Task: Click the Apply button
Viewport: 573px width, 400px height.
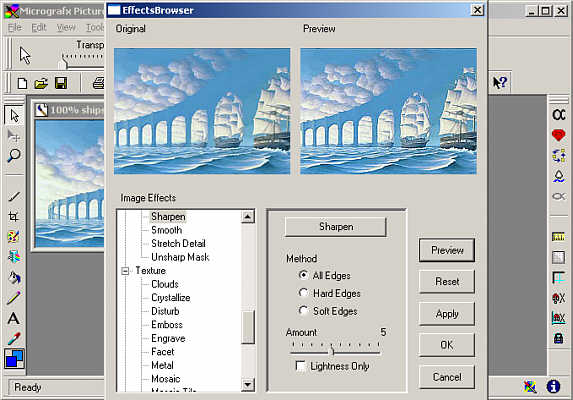Action: pos(447,314)
